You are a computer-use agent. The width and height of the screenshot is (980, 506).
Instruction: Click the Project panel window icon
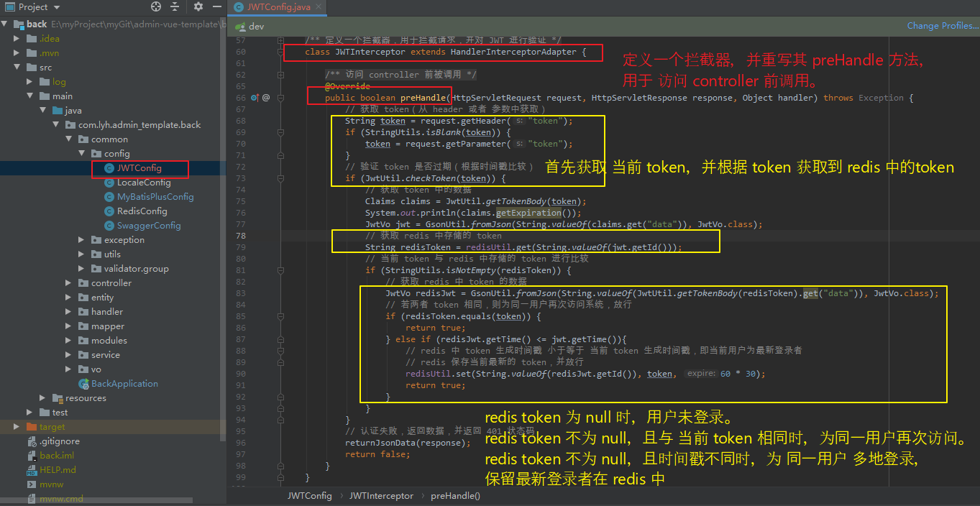tap(9, 6)
